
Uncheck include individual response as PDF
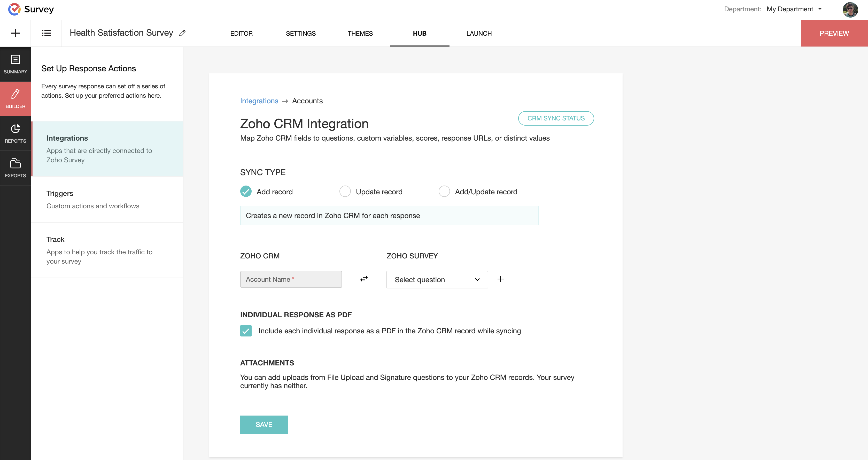[246, 331]
